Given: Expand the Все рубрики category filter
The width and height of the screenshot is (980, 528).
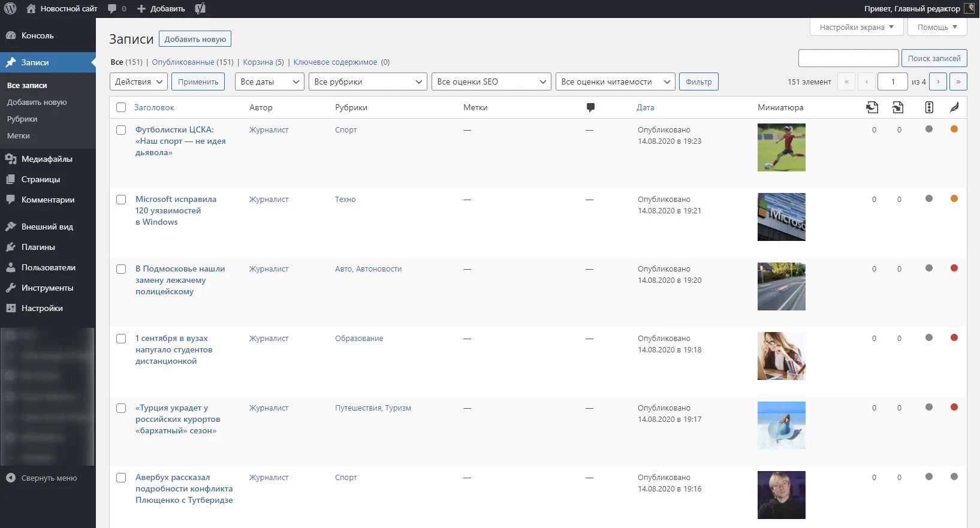Looking at the screenshot, I should click(x=367, y=82).
